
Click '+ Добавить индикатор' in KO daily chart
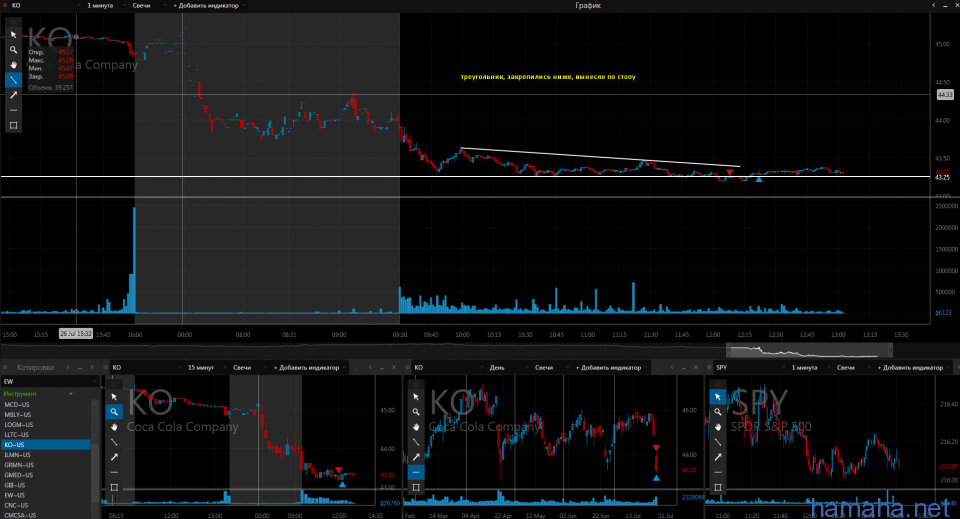611,368
